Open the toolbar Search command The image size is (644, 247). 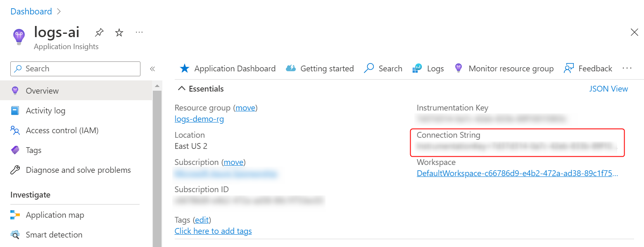click(x=383, y=68)
